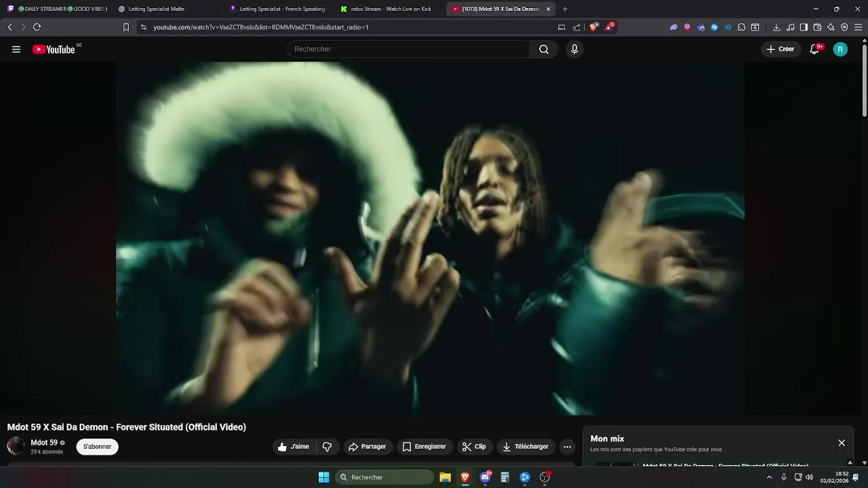Like the video with J'aime
Viewport: 868px width, 488px height.
point(294,447)
